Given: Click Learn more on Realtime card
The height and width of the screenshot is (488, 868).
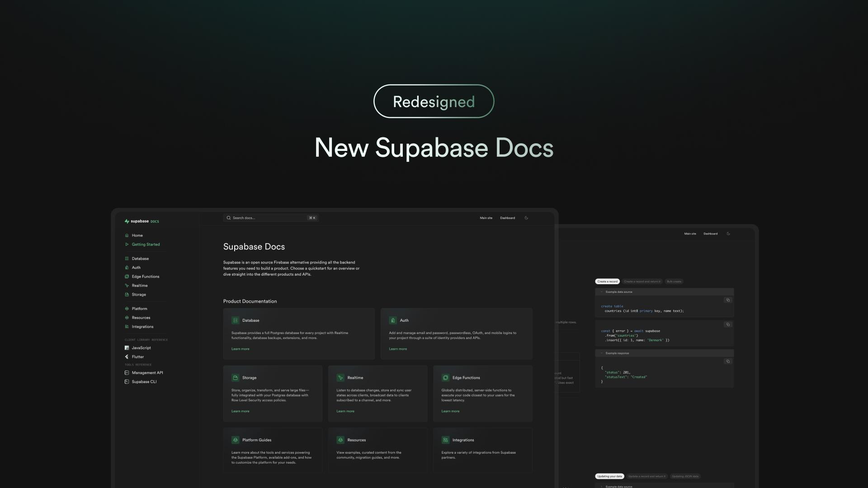Looking at the screenshot, I should pyautogui.click(x=345, y=411).
